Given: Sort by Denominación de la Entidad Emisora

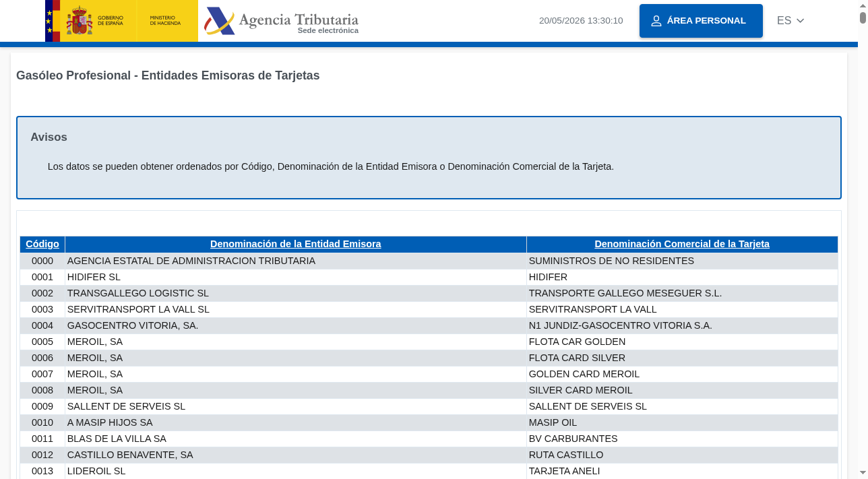Looking at the screenshot, I should pos(296,244).
